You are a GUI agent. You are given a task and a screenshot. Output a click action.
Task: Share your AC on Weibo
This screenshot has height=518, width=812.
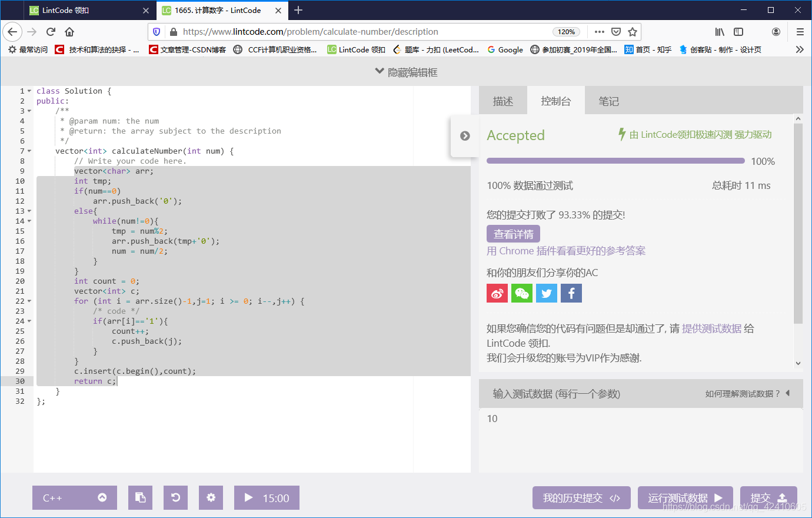coord(497,293)
